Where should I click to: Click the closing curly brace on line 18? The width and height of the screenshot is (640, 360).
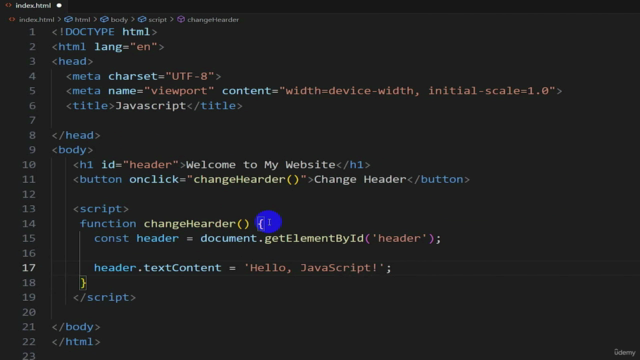pyautogui.click(x=83, y=282)
